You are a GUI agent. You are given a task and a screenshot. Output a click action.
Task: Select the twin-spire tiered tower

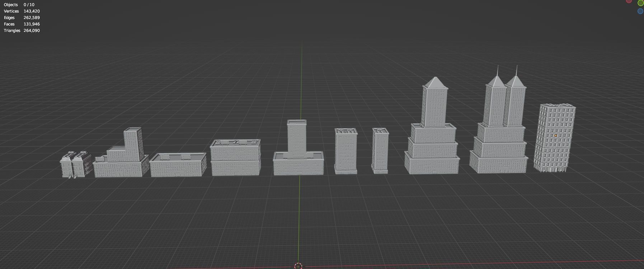(x=499, y=120)
